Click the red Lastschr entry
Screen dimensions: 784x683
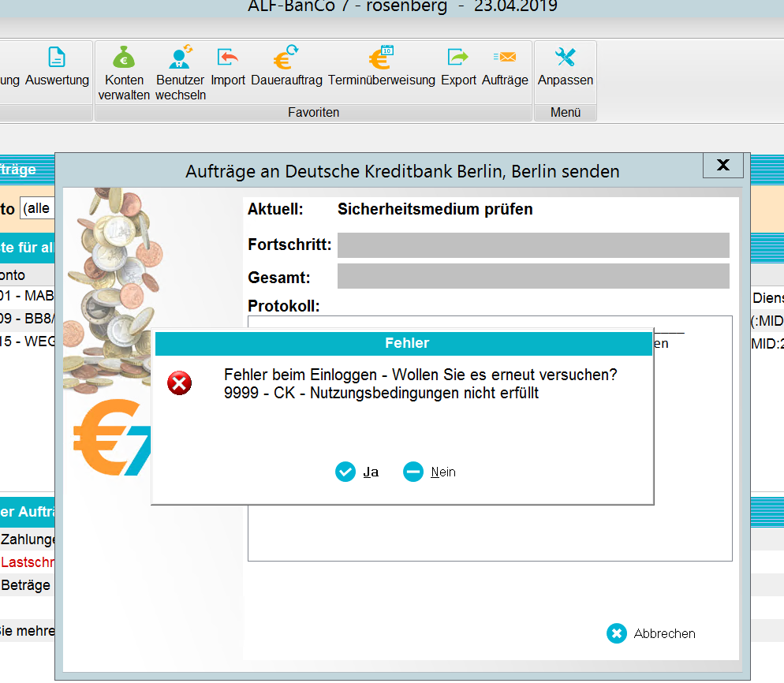[28, 562]
